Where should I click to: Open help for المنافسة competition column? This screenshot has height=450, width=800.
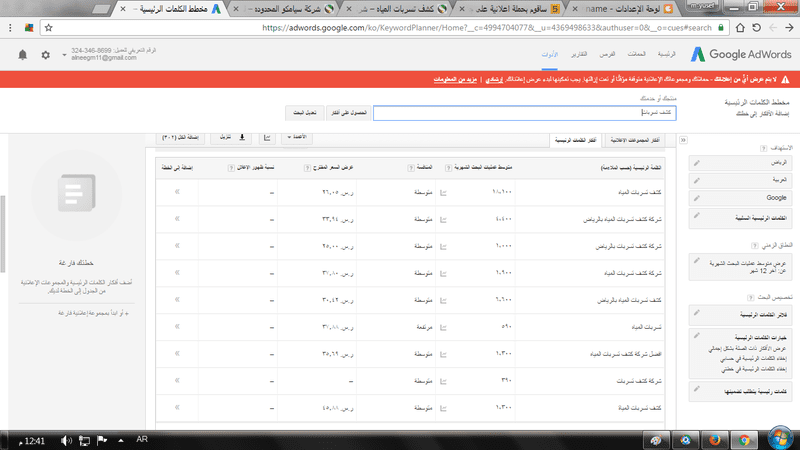click(411, 168)
